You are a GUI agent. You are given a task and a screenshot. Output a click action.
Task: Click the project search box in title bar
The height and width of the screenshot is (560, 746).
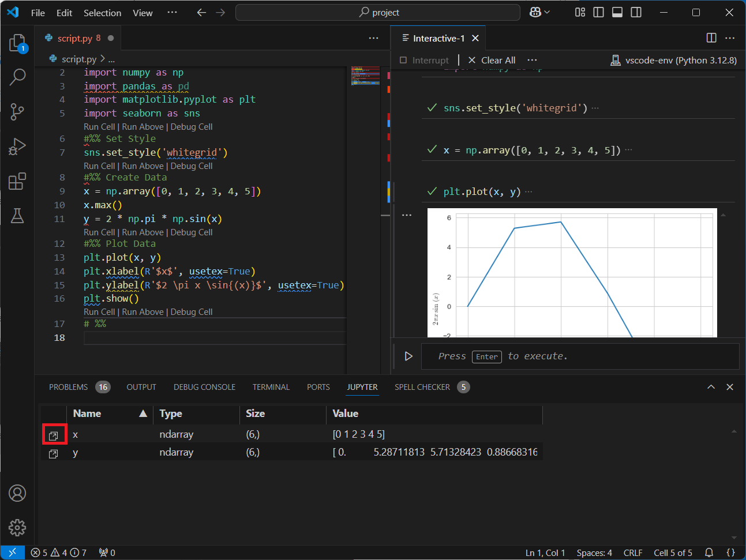pyautogui.click(x=378, y=12)
